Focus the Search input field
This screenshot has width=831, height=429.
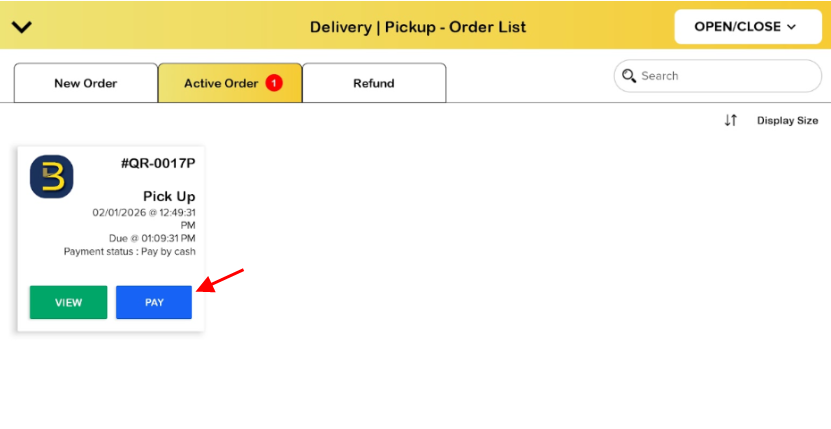tap(727, 76)
